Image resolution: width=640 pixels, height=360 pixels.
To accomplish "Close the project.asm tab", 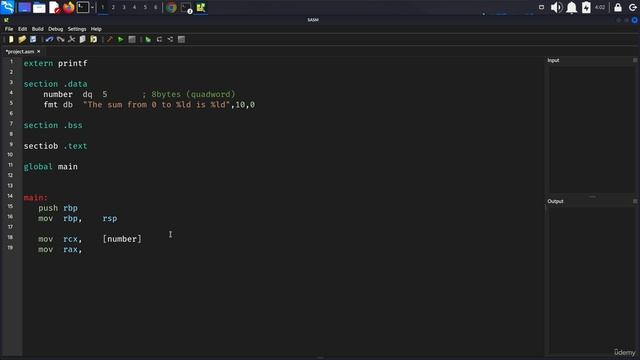I will coord(39,51).
